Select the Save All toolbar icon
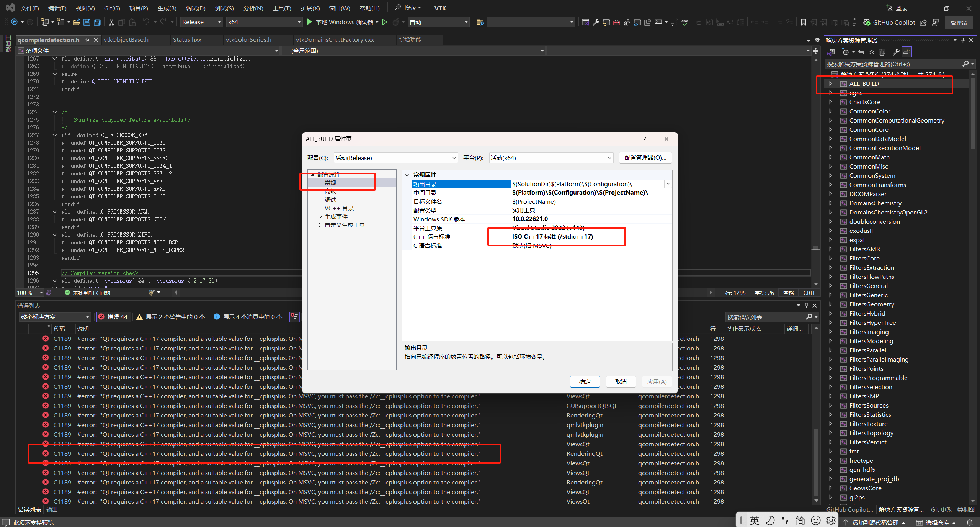This screenshot has height=527, width=980. [97, 22]
